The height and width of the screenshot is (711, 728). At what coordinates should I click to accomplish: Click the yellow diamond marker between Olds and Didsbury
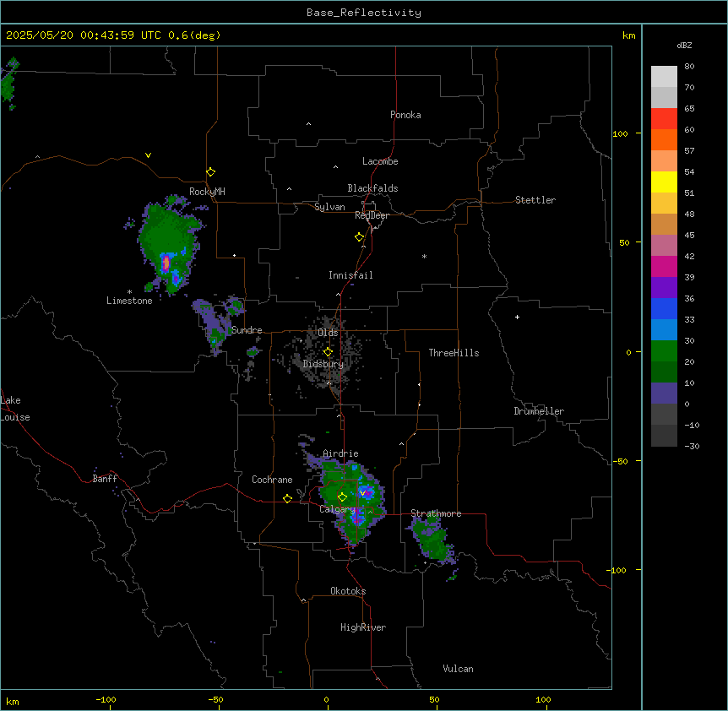[x=329, y=352]
